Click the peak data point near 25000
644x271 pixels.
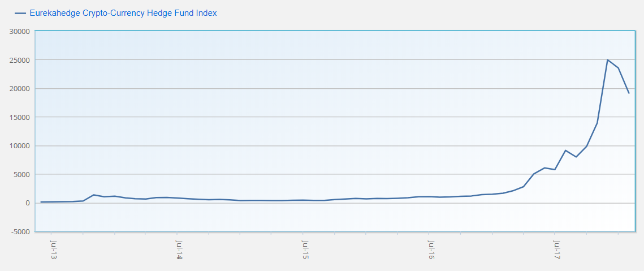pos(608,60)
